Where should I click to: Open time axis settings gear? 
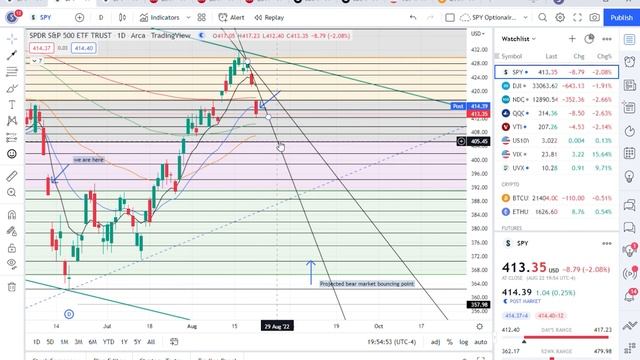click(480, 326)
